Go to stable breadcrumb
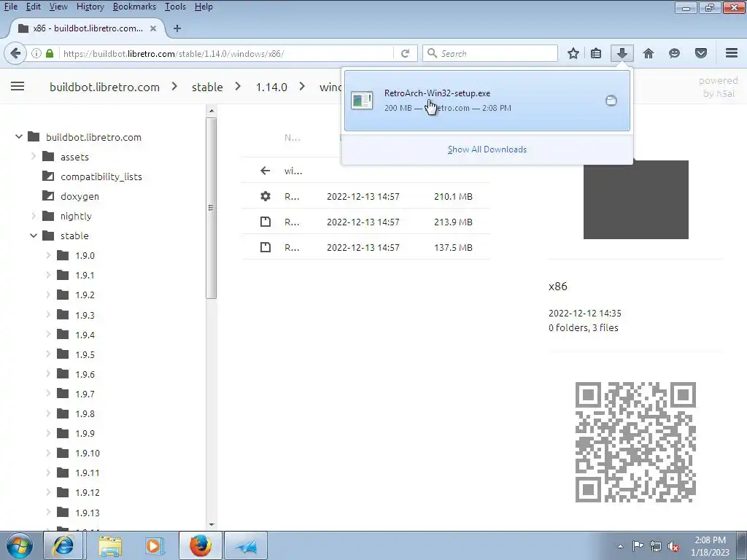The height and width of the screenshot is (560, 747). click(207, 87)
